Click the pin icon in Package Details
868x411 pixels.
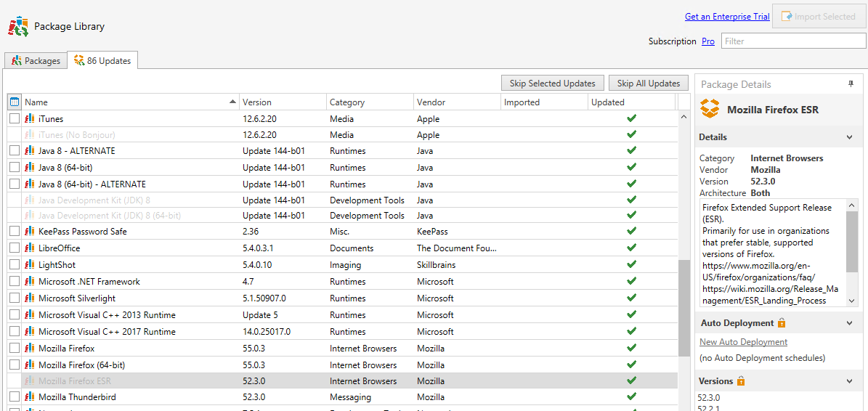[851, 84]
